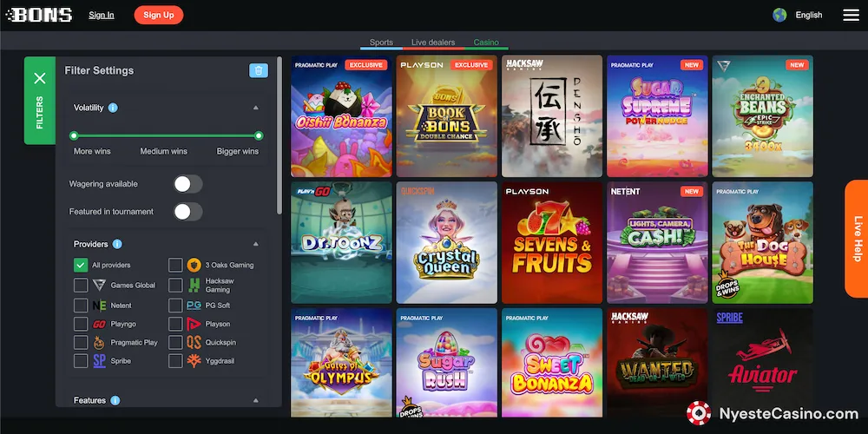Open the Wanted Dead or a Wild game

(x=657, y=363)
